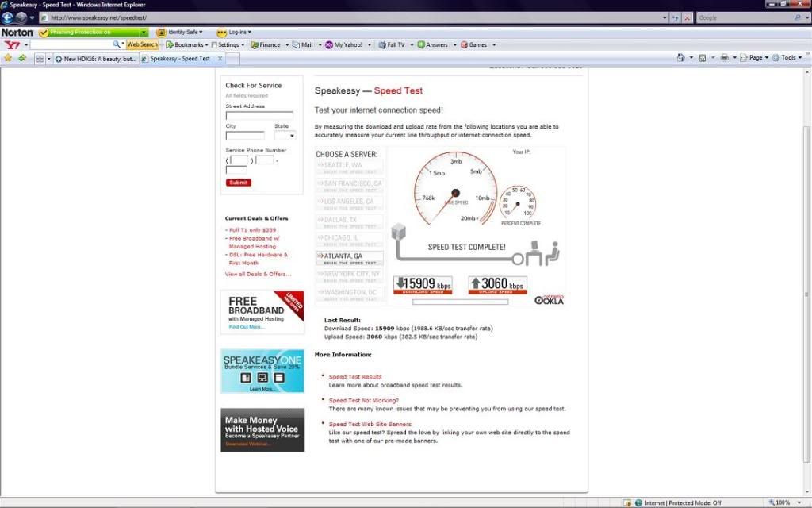Click the Speakeasy One bundle banner

(262, 371)
